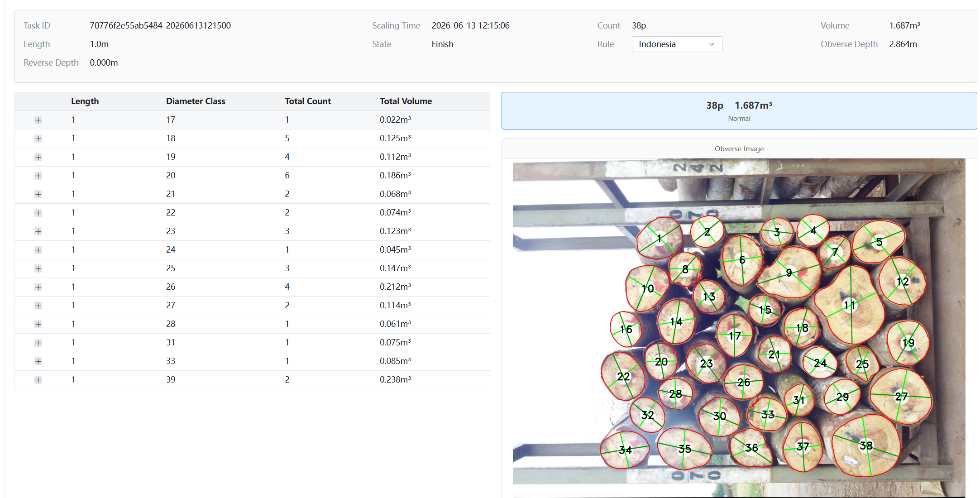
Task: Click log marker 1 in the image
Action: pyautogui.click(x=660, y=239)
